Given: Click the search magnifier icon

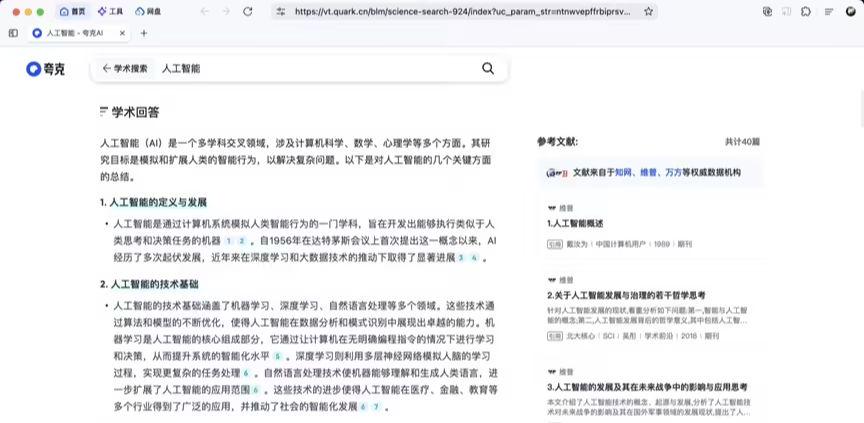Looking at the screenshot, I should point(488,69).
